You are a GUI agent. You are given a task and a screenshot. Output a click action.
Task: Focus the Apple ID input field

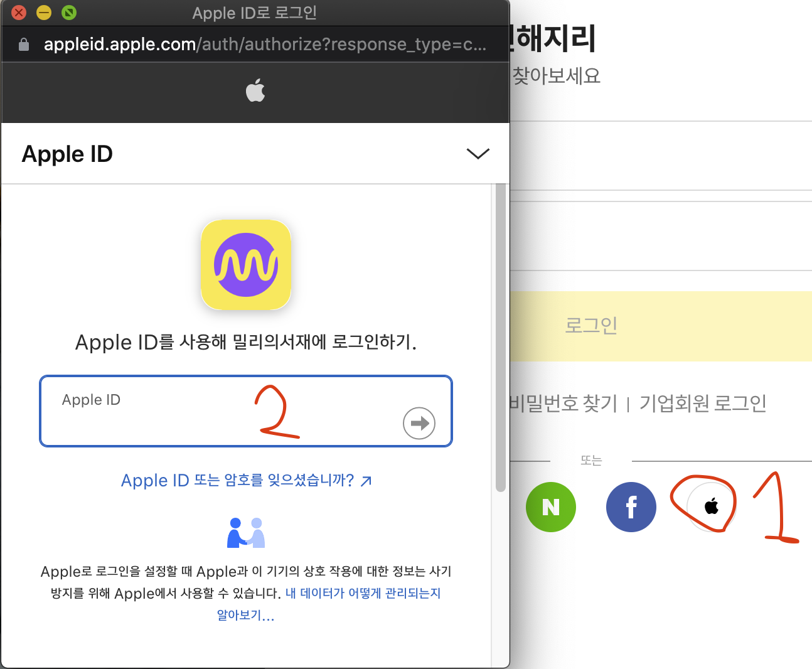pyautogui.click(x=246, y=411)
